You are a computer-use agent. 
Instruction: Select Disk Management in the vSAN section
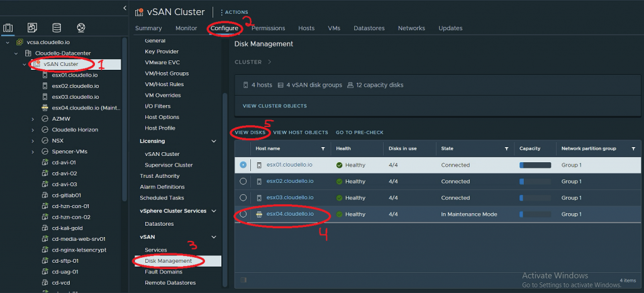178,261
